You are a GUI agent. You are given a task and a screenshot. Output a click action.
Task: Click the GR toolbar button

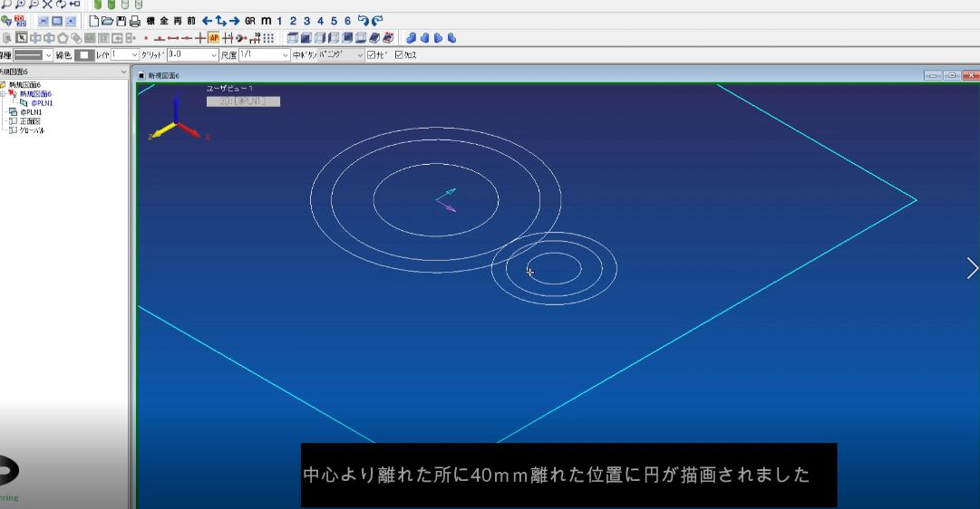pos(250,21)
